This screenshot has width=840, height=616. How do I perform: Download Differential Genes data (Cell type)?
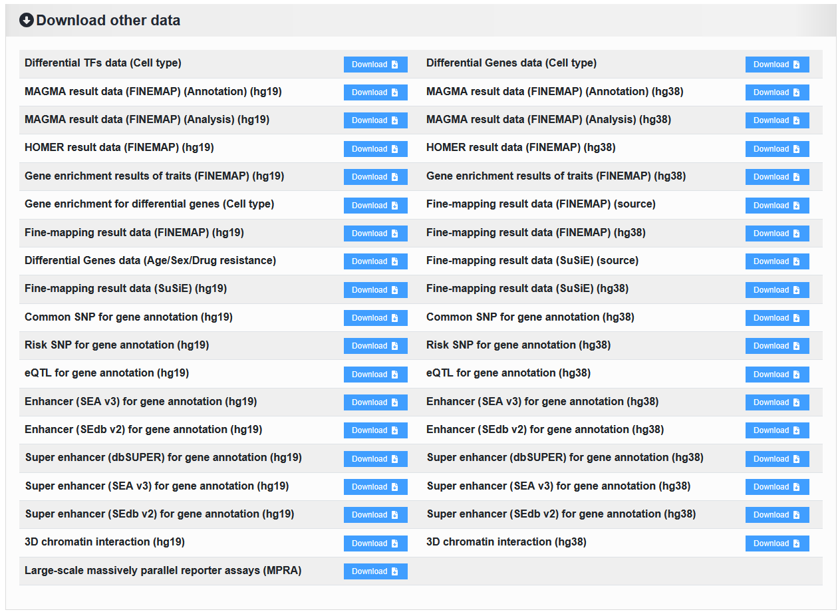(777, 65)
